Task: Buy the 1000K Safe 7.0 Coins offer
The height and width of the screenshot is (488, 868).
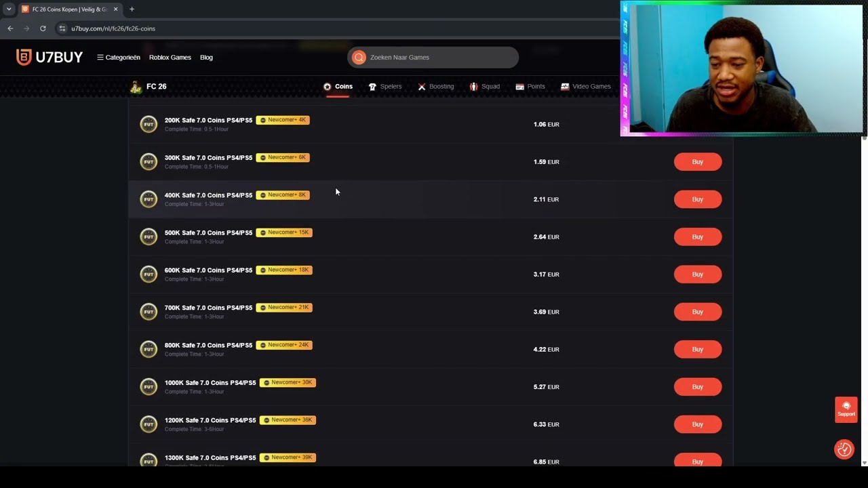Action: coord(698,387)
